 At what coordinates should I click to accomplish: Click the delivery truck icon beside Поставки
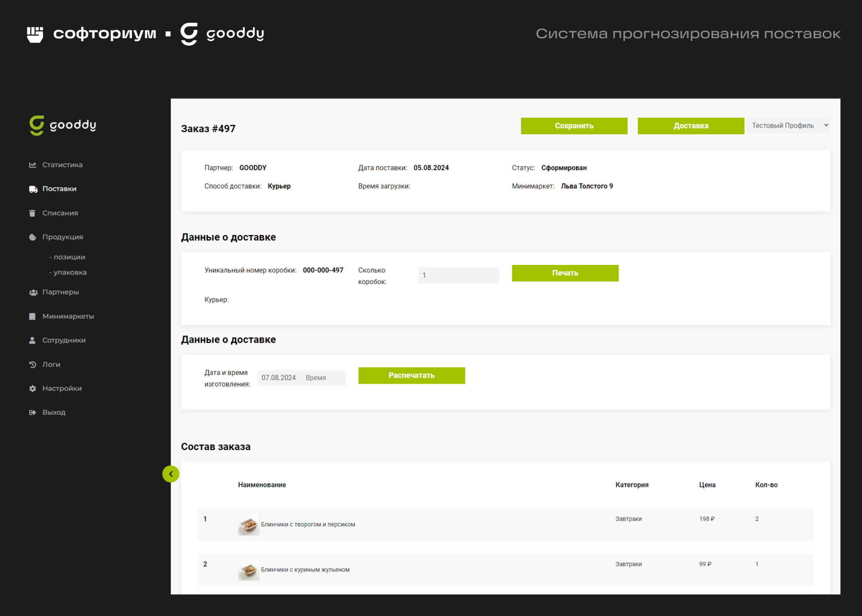33,189
